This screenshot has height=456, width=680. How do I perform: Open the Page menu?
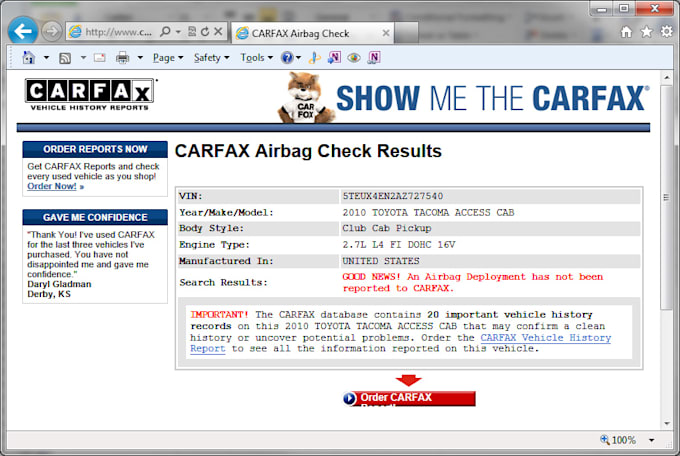pyautogui.click(x=168, y=58)
